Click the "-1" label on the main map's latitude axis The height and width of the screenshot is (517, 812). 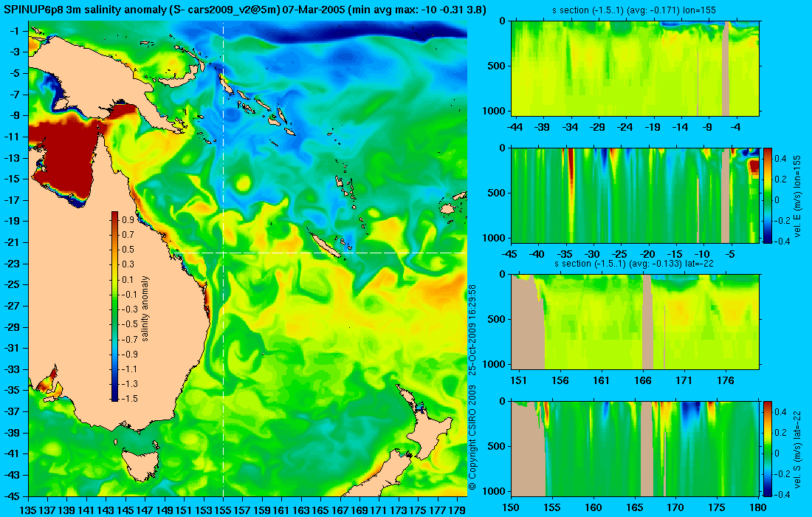[x=15, y=31]
